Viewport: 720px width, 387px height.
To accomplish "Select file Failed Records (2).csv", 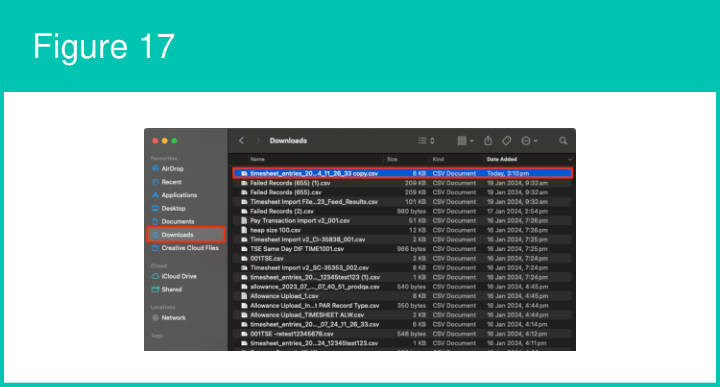I will 403,212.
